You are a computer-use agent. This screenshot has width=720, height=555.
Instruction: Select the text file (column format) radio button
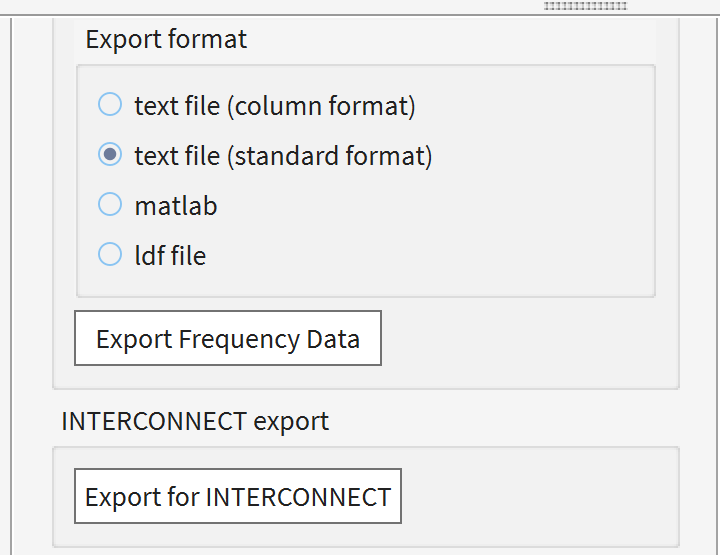(110, 104)
